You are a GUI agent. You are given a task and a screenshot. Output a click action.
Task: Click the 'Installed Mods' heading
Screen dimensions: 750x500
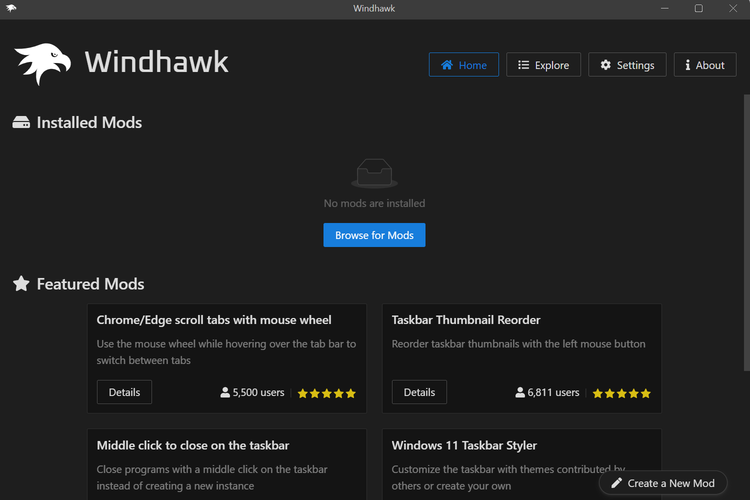coord(89,122)
